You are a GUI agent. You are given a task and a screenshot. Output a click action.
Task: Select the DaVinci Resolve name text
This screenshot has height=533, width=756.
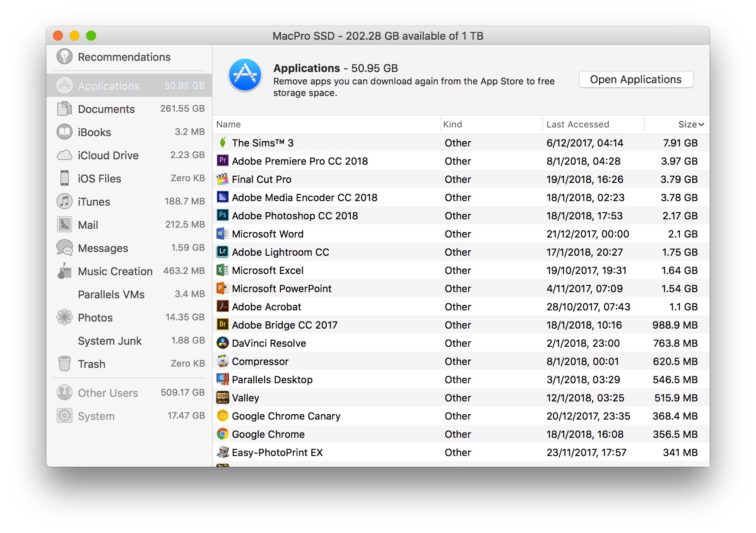pos(269,343)
